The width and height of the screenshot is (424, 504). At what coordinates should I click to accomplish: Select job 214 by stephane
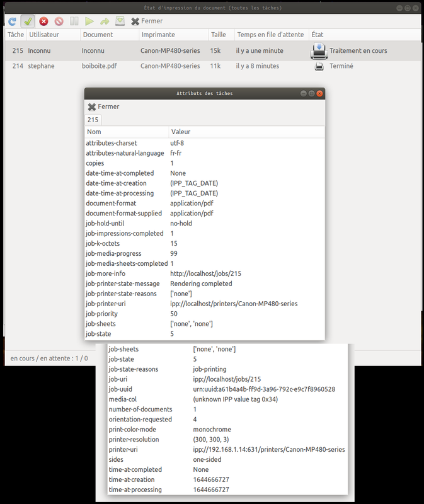click(213, 66)
